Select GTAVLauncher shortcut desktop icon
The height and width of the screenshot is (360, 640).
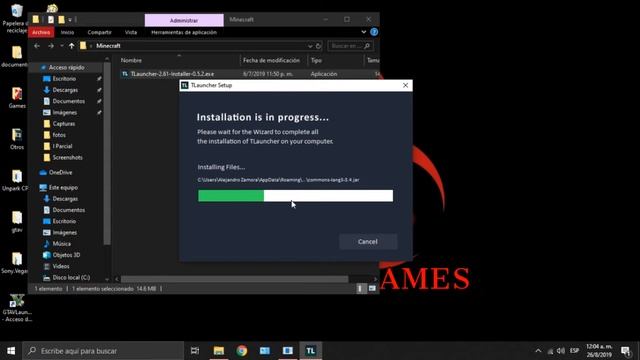click(x=16, y=308)
